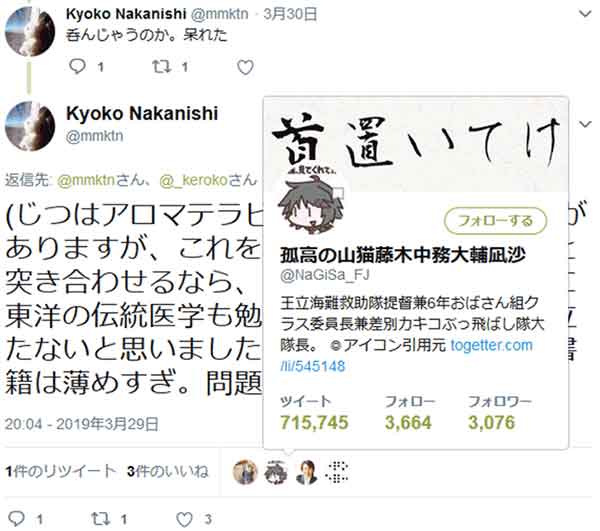View 3件のいいね list
This screenshot has width=600, height=531.
tap(168, 471)
